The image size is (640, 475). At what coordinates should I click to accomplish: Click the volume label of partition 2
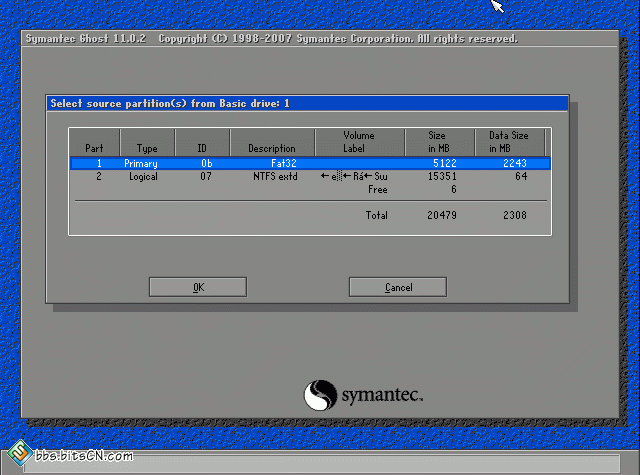pyautogui.click(x=354, y=177)
